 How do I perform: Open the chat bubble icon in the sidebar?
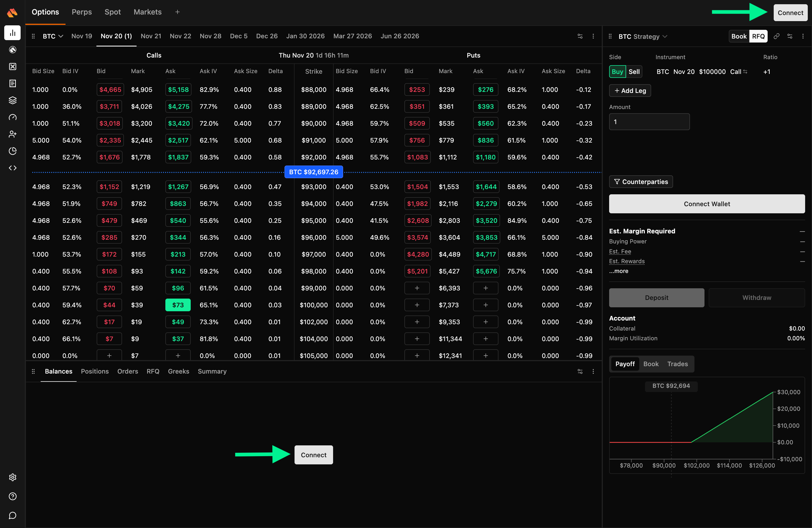[13, 515]
